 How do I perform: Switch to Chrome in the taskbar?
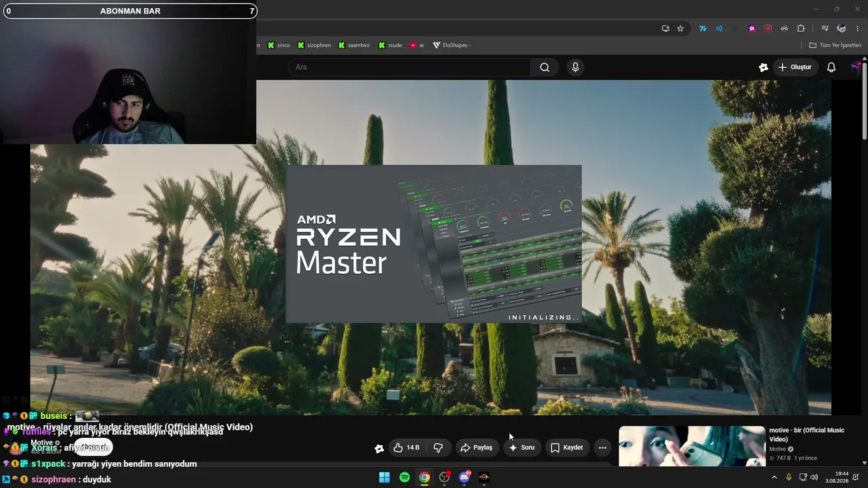pos(424,477)
